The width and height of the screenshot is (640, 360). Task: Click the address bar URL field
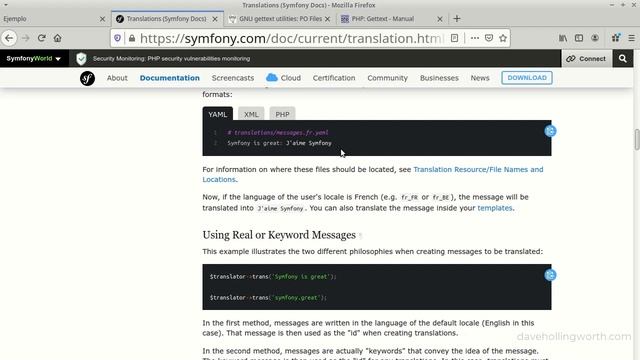(x=292, y=38)
